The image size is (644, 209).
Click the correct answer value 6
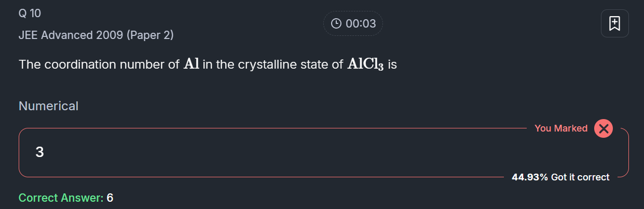[110, 198]
